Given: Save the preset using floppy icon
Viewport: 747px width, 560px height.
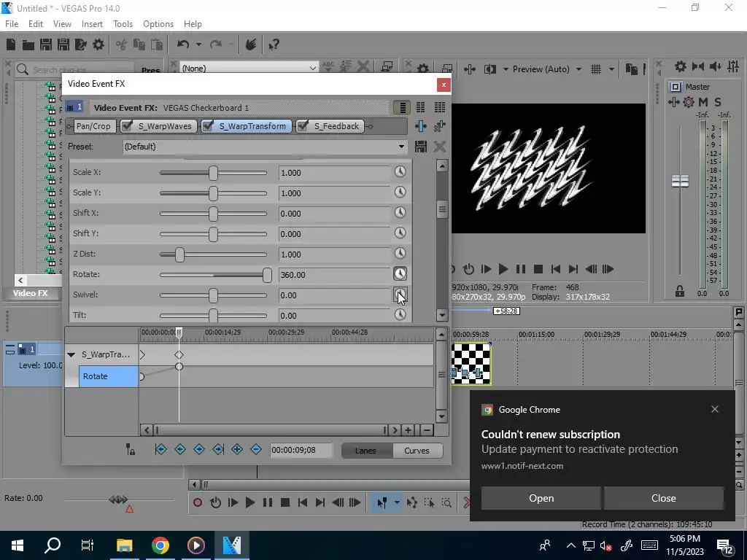Looking at the screenshot, I should tap(421, 146).
